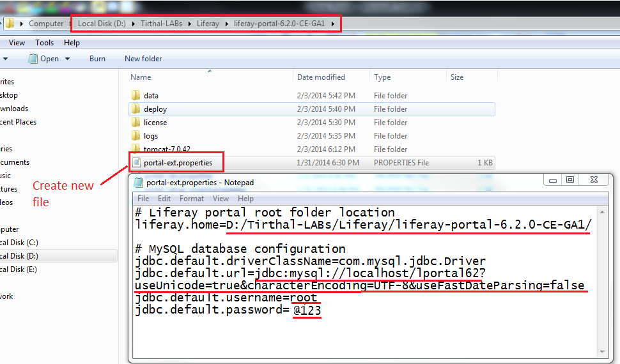The width and height of the screenshot is (620, 364).
Task: Open Explorer's Help menu
Action: [x=72, y=43]
